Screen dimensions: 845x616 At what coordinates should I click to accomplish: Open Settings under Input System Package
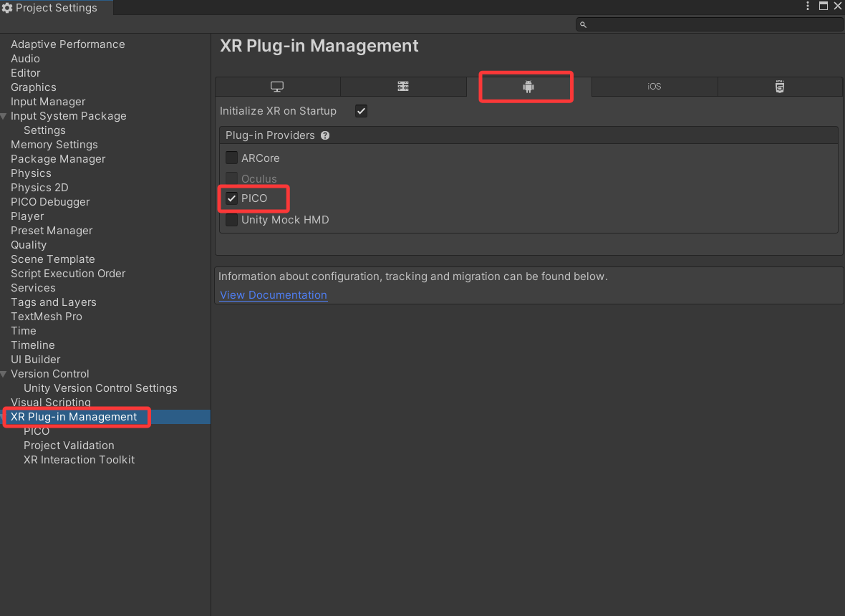coord(44,130)
